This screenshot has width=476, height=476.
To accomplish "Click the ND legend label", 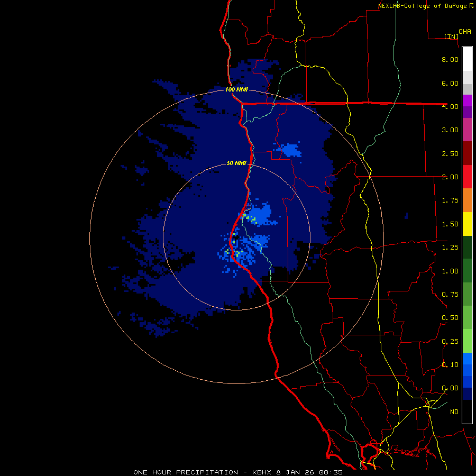I will [x=454, y=412].
